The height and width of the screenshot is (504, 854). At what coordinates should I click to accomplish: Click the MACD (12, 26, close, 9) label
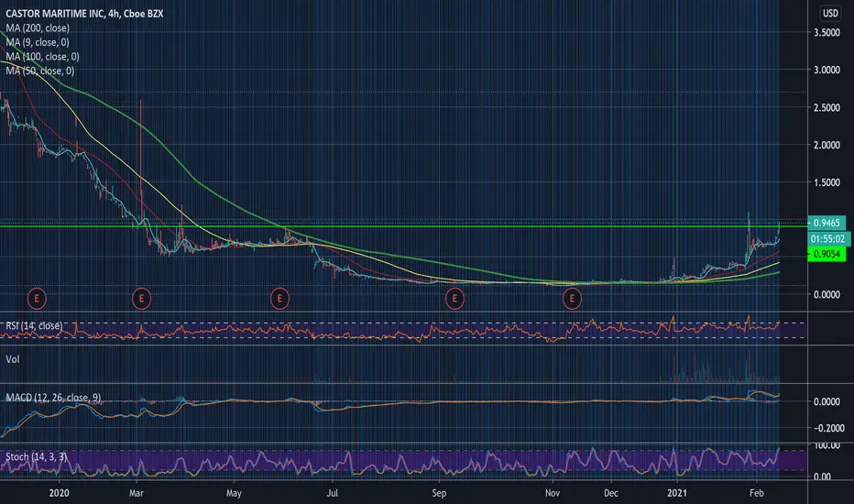coord(53,397)
